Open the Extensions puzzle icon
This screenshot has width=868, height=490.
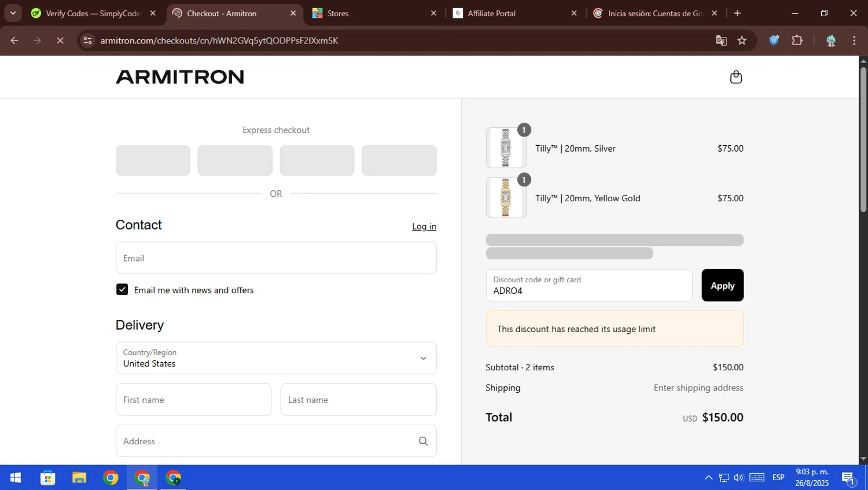click(x=797, y=40)
